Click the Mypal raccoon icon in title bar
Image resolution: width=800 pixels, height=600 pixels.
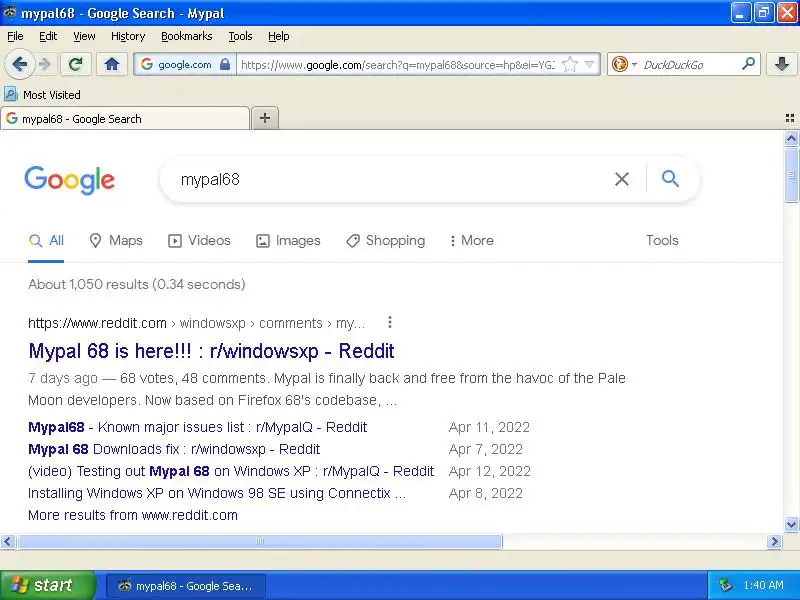[x=9, y=12]
